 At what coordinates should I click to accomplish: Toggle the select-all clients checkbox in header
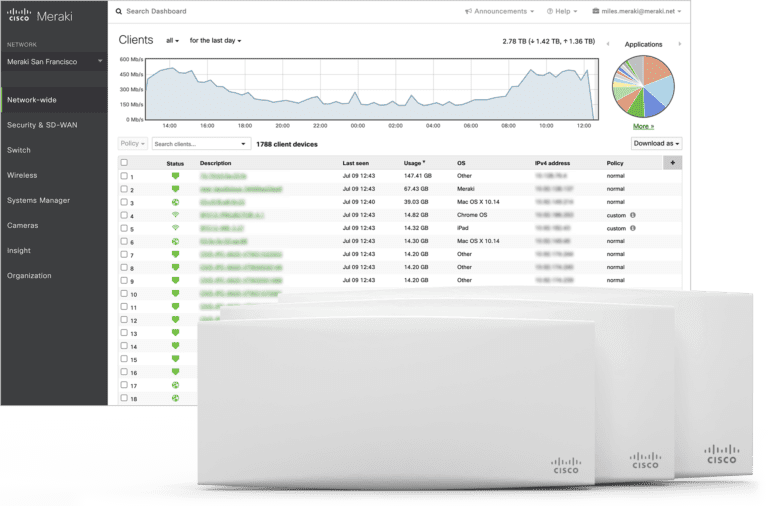(124, 162)
